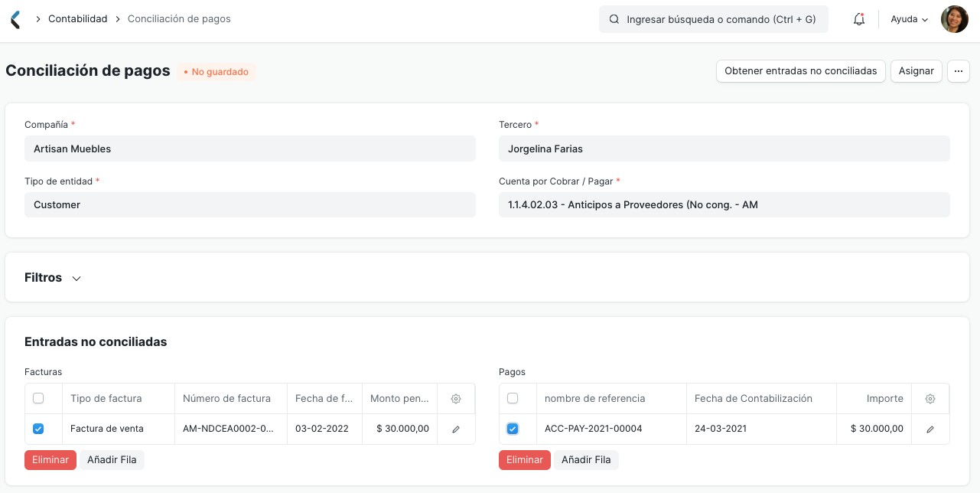Open the Tipo de entidad field Customer
The height and width of the screenshot is (493, 980).
(x=250, y=204)
